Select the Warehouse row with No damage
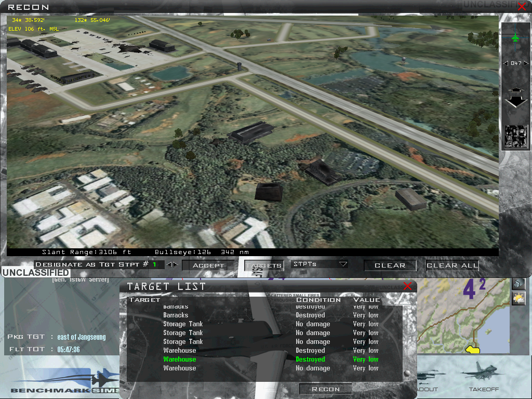532x399 pixels. point(271,368)
